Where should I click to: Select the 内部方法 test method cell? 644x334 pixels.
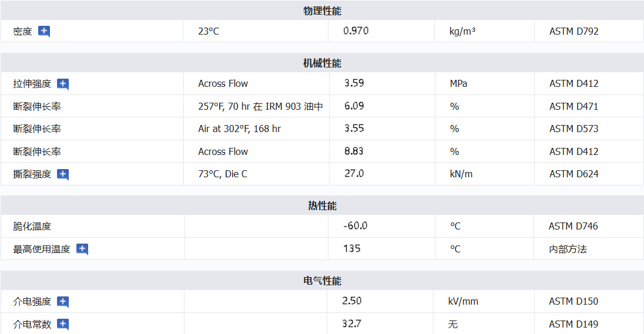point(568,249)
